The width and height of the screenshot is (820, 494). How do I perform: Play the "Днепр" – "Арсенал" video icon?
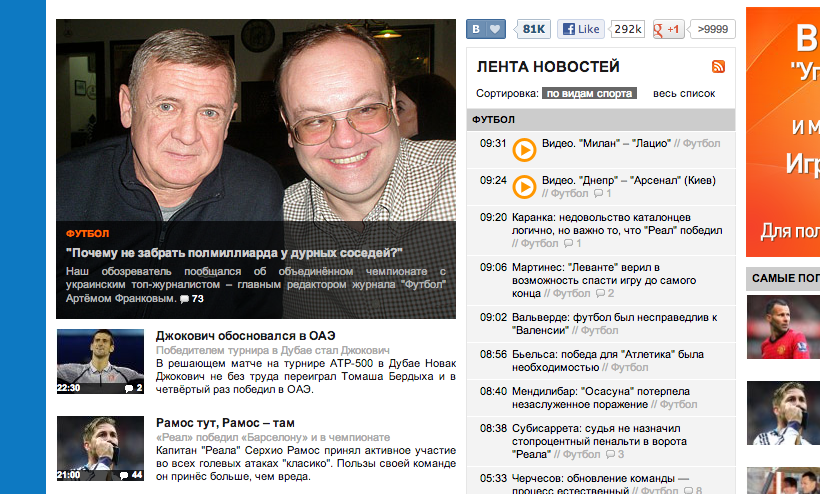[524, 187]
